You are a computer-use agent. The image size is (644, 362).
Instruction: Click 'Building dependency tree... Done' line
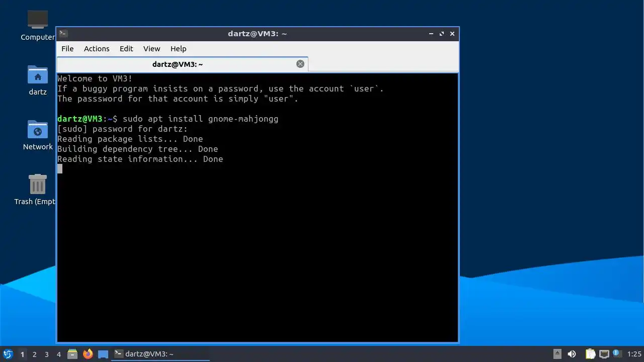[138, 149]
